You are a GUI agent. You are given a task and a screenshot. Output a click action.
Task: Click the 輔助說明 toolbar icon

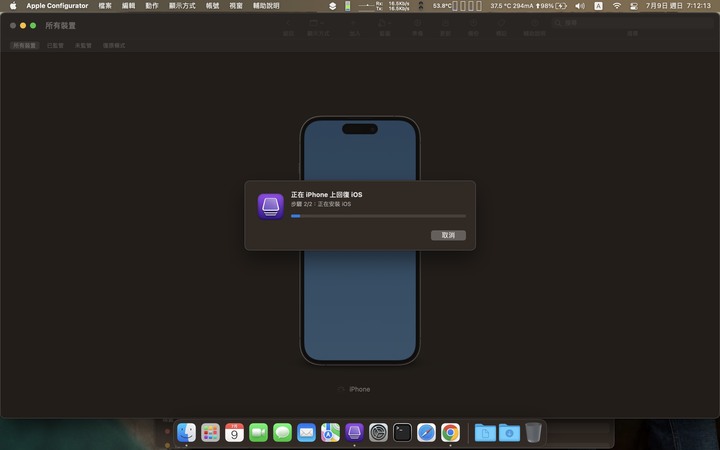click(x=534, y=23)
